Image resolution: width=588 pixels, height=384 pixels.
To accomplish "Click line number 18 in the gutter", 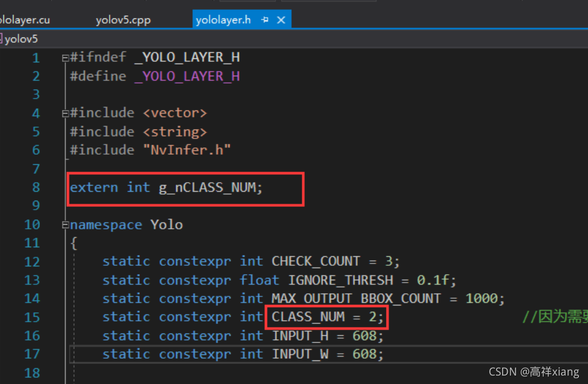I will pos(32,373).
